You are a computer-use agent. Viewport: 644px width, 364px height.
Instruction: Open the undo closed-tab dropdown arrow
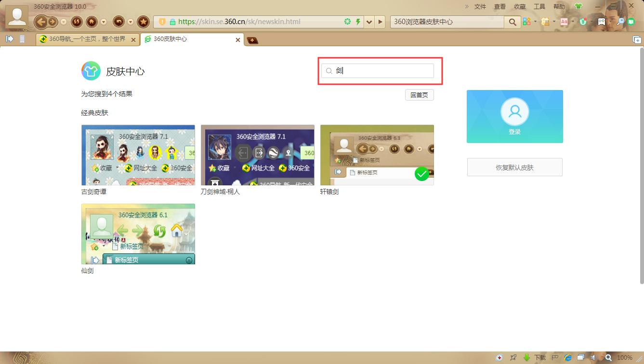(130, 22)
